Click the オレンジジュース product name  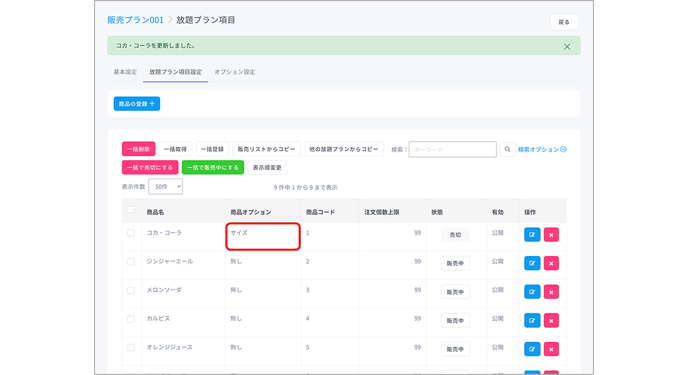pyautogui.click(x=169, y=347)
